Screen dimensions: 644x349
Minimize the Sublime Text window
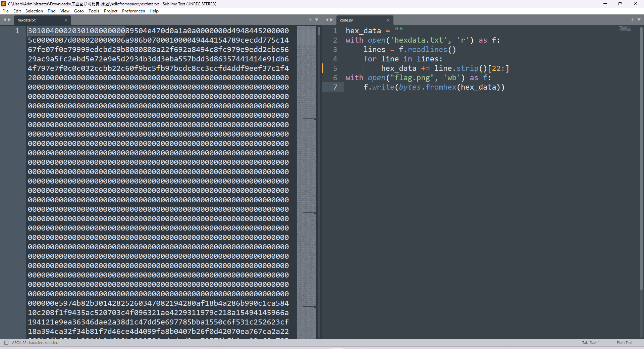coord(605,4)
